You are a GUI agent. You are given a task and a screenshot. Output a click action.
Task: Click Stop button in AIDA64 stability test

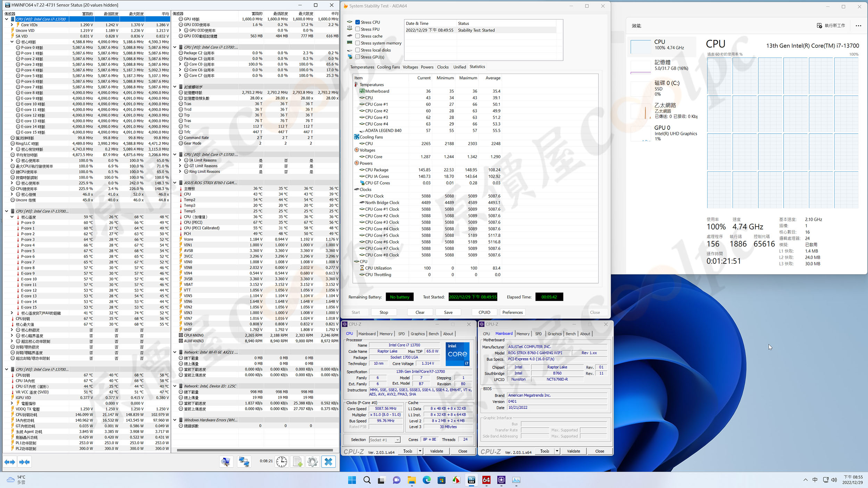coord(384,312)
